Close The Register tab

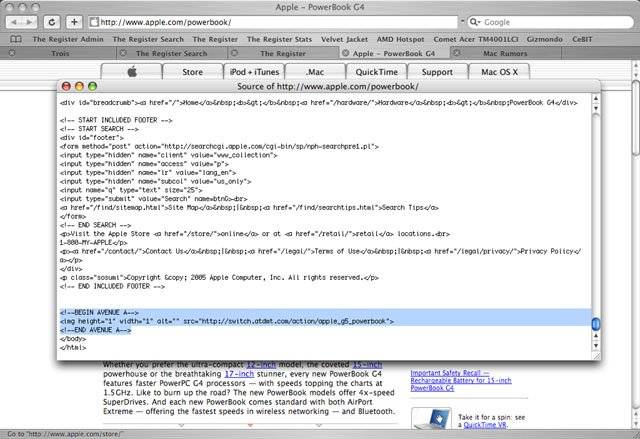234,53
